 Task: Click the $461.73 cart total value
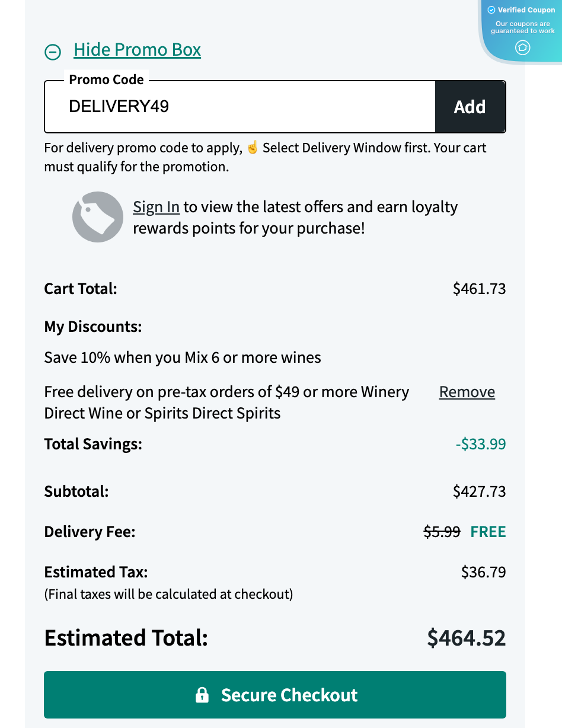click(x=479, y=289)
